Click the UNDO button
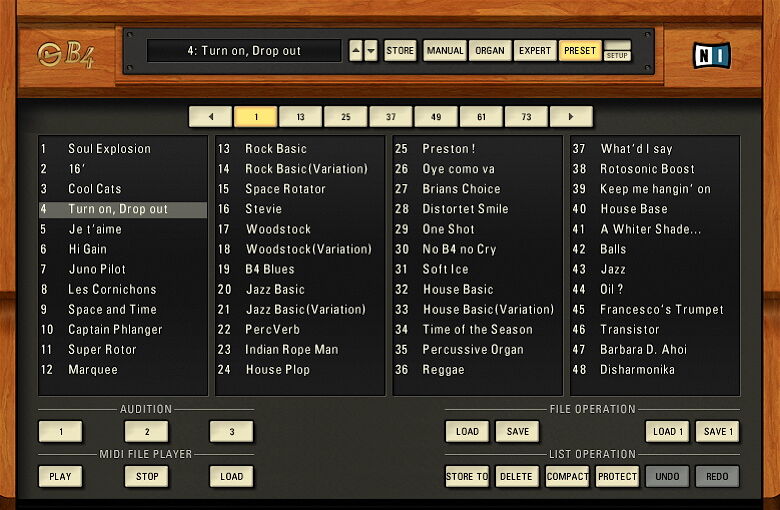Screen dimensions: 780x510 click(x=668, y=477)
